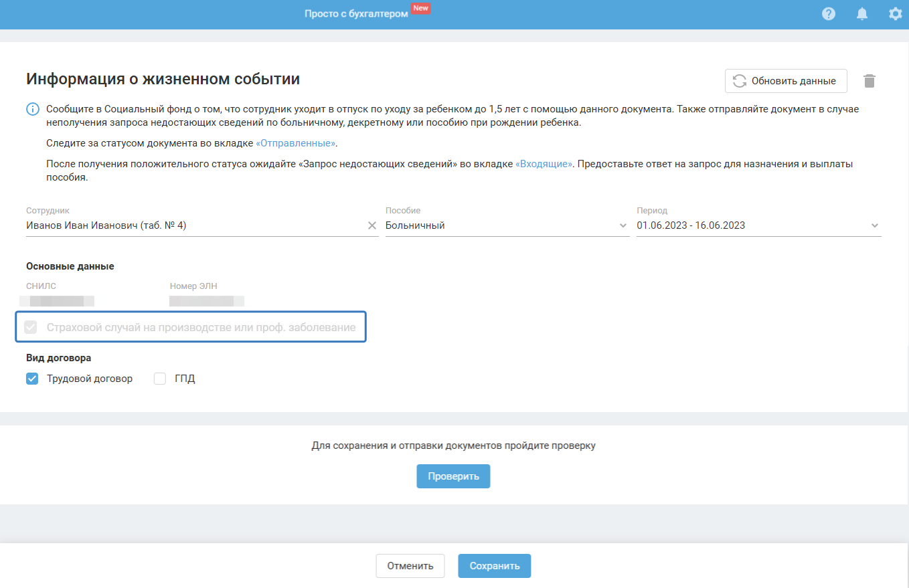The width and height of the screenshot is (909, 588).
Task: Click the Отменить button
Action: 410,565
